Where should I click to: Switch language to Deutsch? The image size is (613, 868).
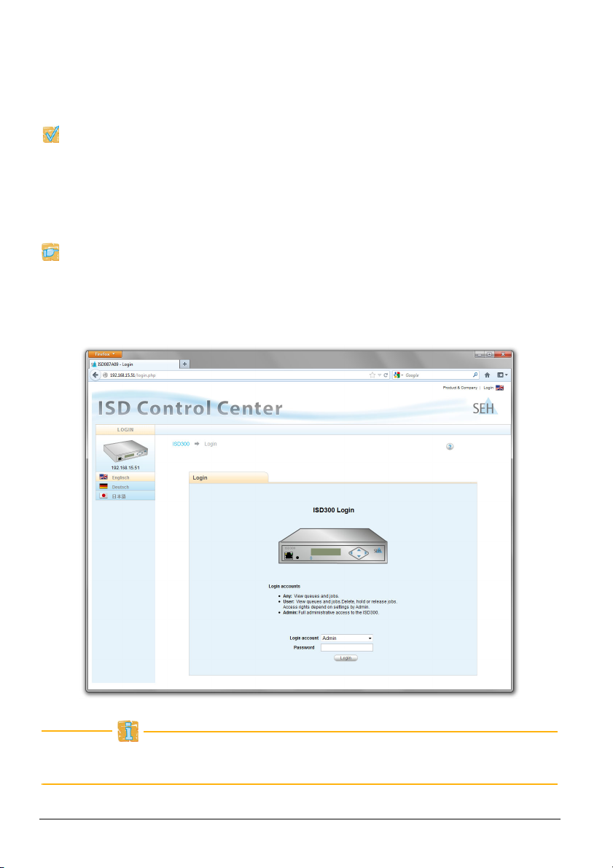point(125,487)
